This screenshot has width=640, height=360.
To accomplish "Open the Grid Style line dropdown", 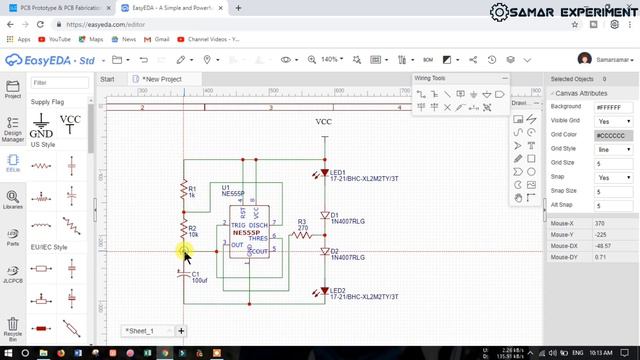I will click(614, 150).
